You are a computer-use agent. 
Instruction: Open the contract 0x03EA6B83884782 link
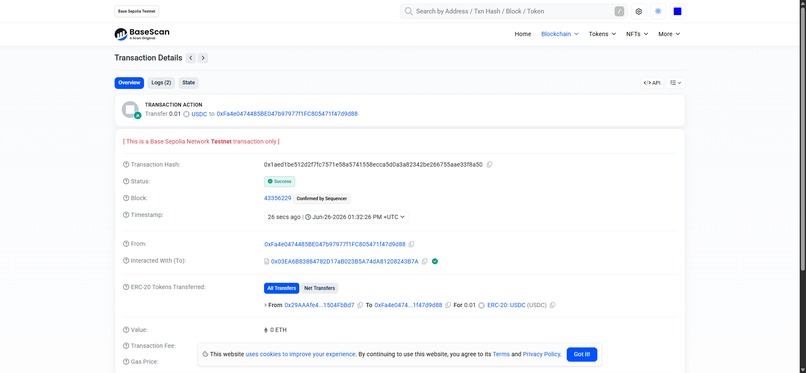tap(344, 262)
